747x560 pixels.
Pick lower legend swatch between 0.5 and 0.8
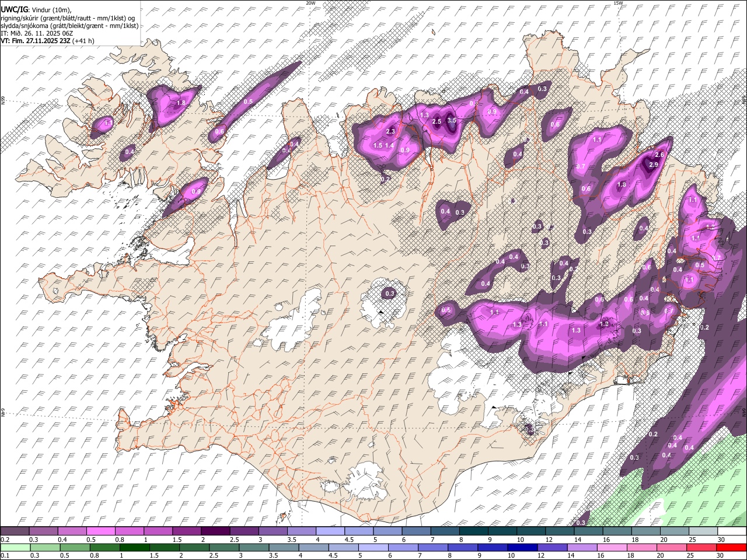(74, 547)
